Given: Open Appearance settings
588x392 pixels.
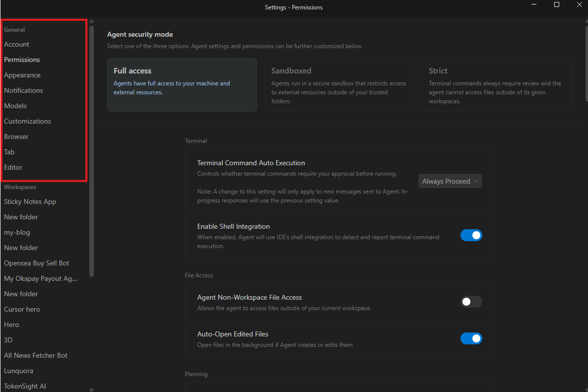Looking at the screenshot, I should coord(22,75).
